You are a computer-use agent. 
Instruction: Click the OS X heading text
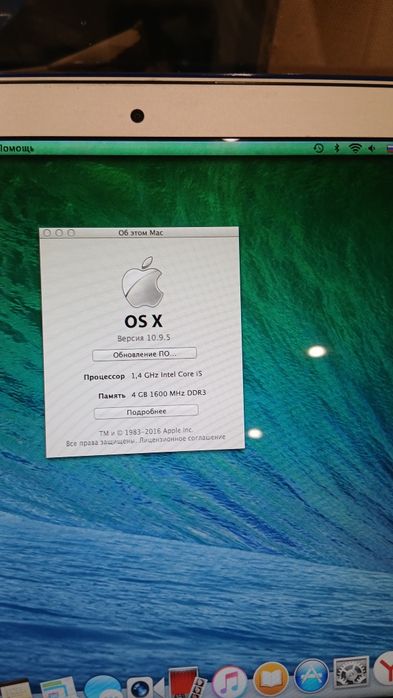click(143, 321)
